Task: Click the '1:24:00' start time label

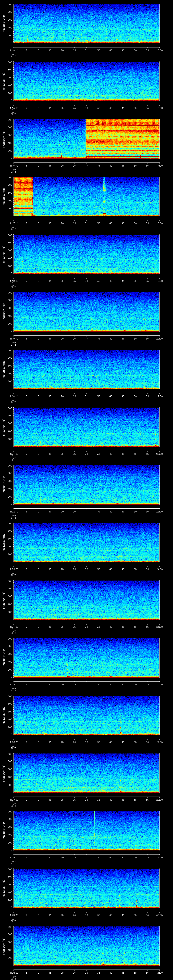Action: tap(14, 627)
